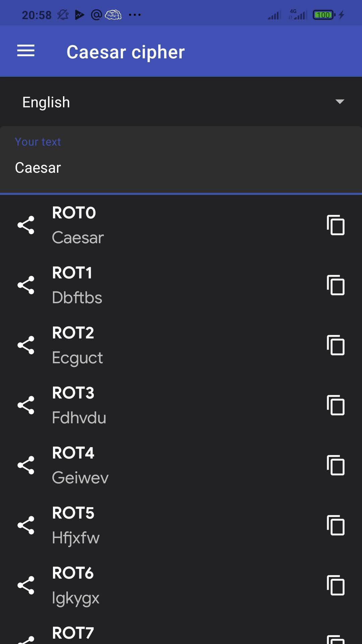
Task: Share the ROT2 Ecguct result
Action: coord(26,345)
